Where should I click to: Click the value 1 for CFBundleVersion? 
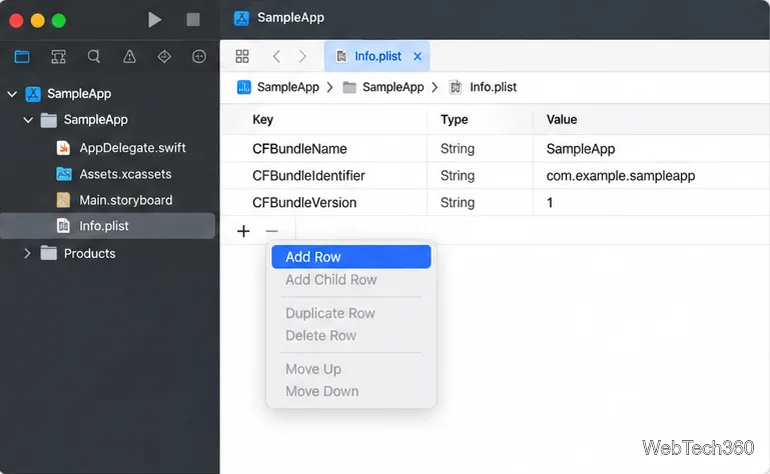tap(550, 203)
